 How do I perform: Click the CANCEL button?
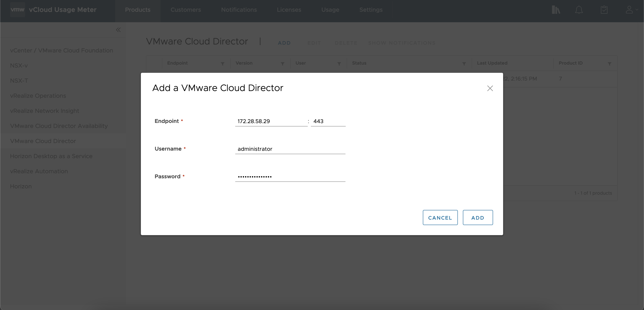[440, 218]
